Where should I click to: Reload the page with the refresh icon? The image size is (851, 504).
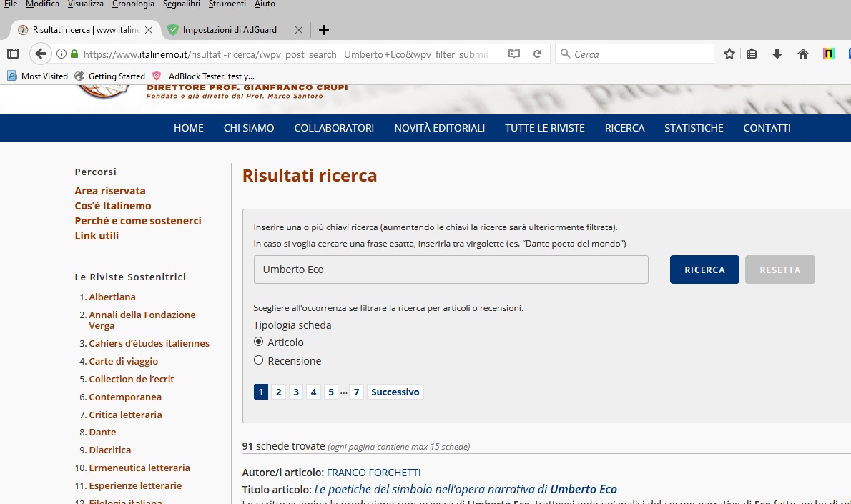pos(537,54)
